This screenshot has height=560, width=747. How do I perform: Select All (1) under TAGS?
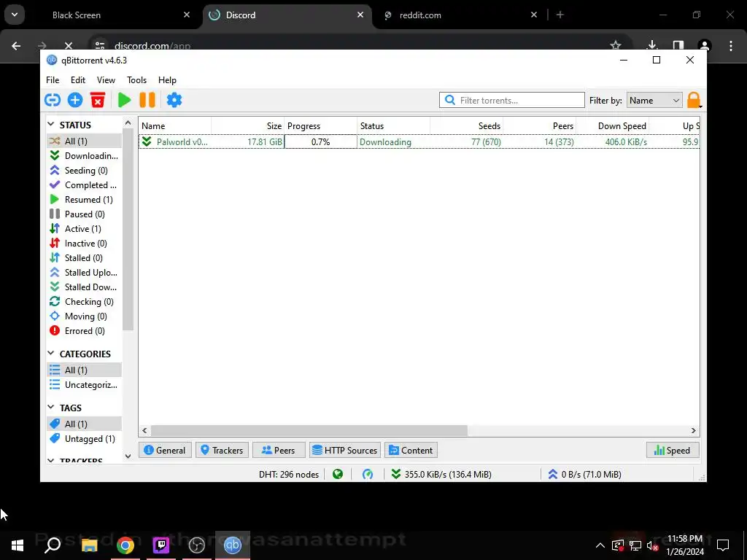(x=85, y=424)
